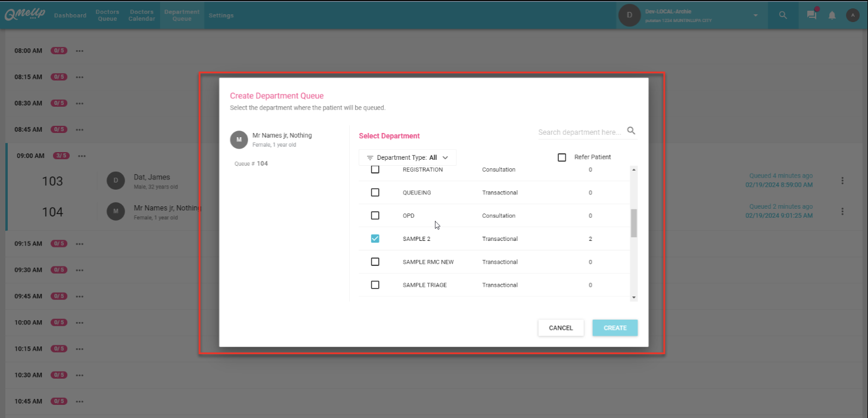868x418 pixels.
Task: Click the user avatar icon in top right
Action: tap(853, 16)
